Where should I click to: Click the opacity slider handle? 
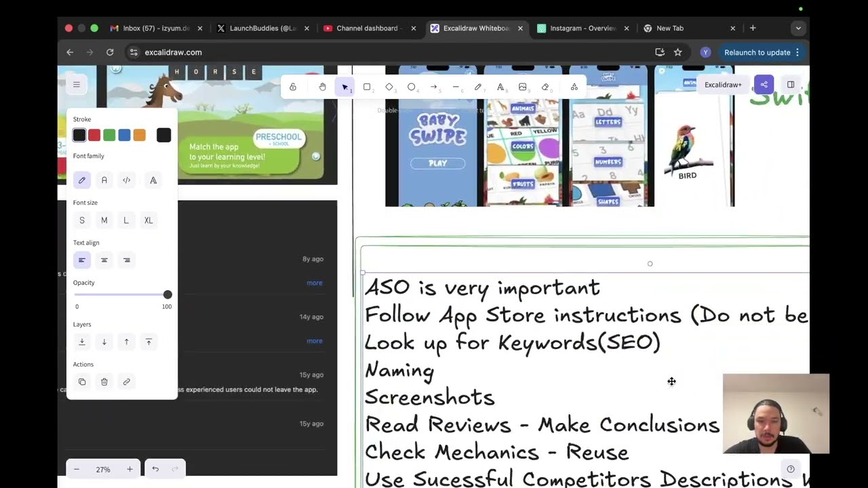167,295
